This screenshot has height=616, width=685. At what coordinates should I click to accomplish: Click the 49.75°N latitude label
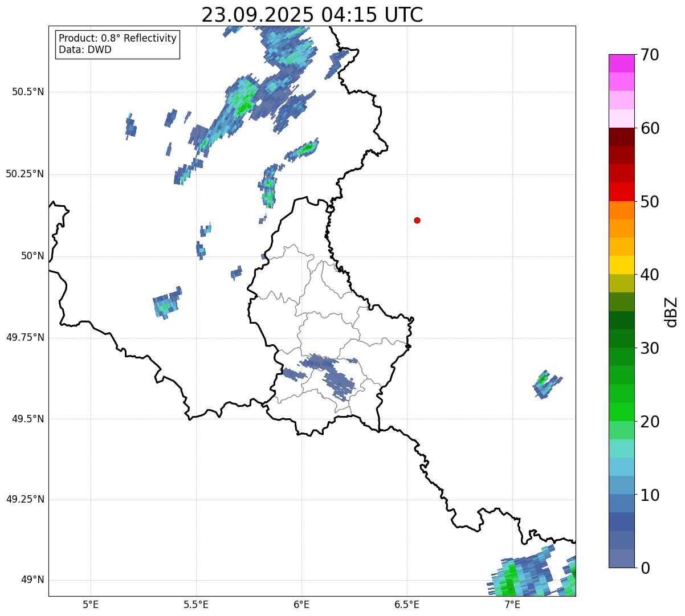click(25, 337)
